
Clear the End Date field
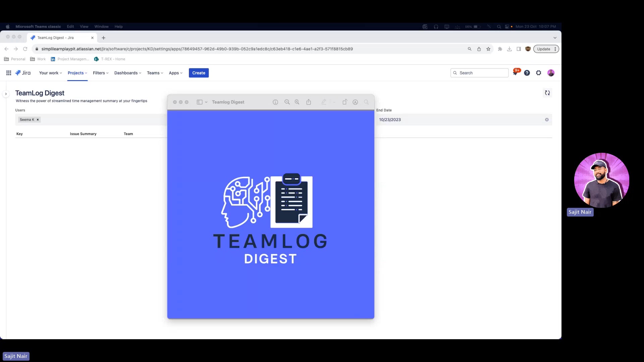coord(547,120)
